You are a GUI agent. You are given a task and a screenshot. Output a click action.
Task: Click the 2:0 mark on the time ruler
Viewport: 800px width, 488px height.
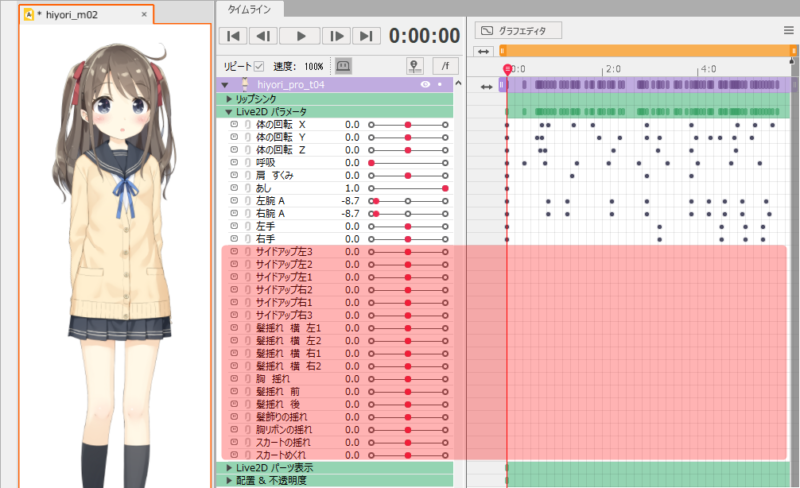[x=613, y=69]
